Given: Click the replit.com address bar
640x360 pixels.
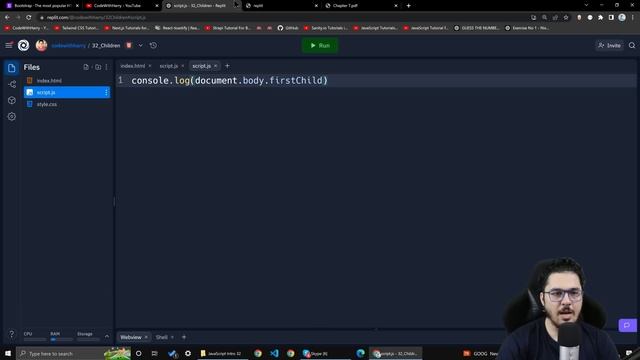Looking at the screenshot, I should point(282,17).
